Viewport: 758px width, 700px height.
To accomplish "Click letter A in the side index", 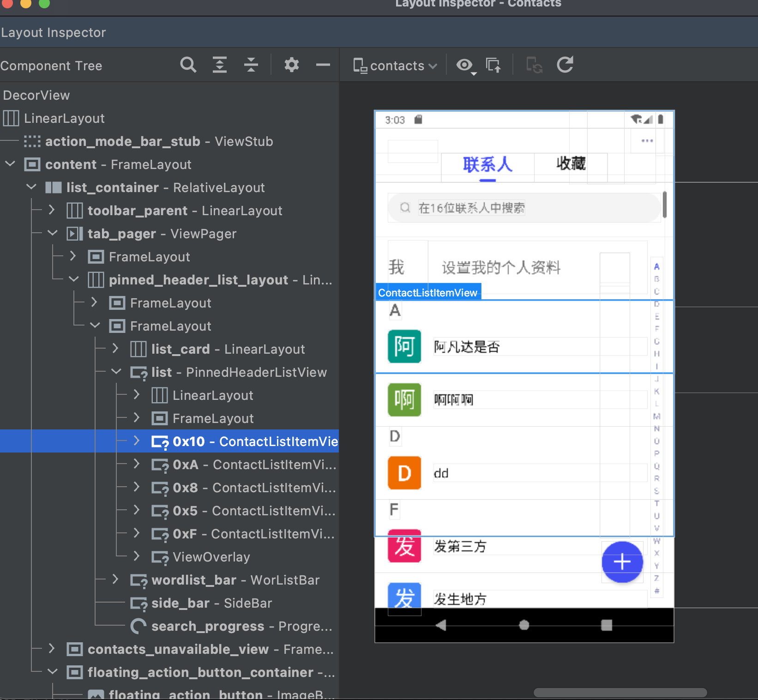I will [x=656, y=266].
